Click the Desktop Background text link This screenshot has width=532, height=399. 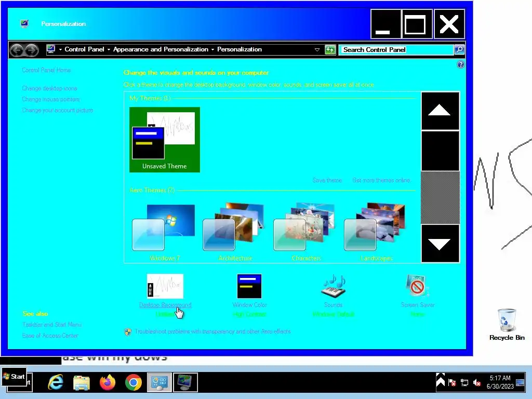(165, 305)
